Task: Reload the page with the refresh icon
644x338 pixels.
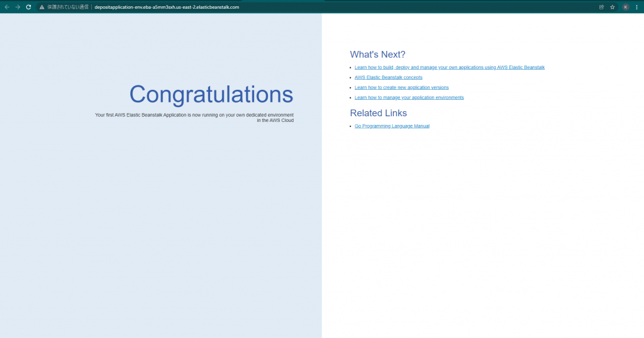Action: tap(28, 7)
